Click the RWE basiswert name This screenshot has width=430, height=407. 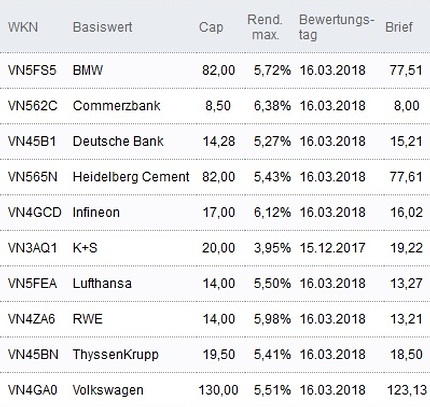pyautogui.click(x=88, y=319)
